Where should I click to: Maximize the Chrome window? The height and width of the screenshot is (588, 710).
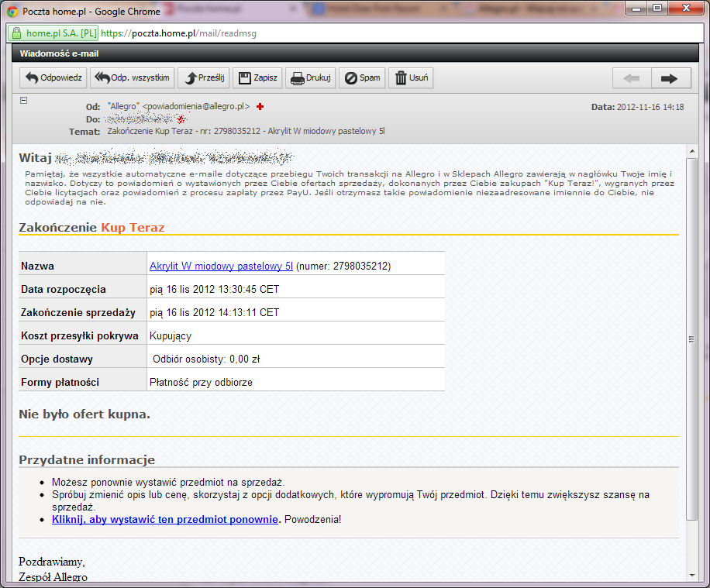[657, 9]
